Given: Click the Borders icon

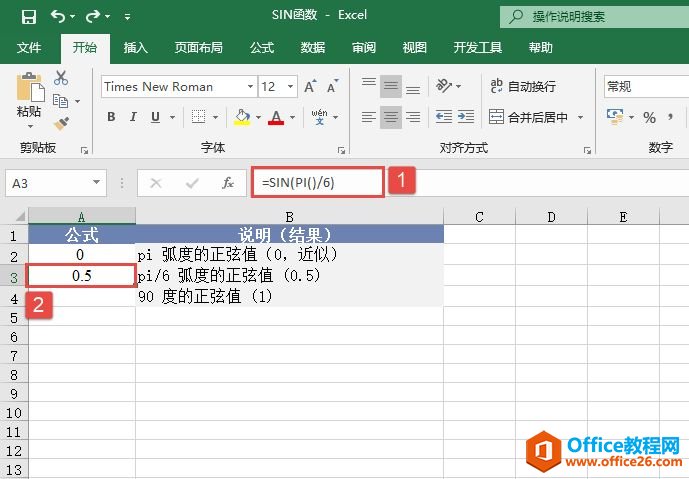Looking at the screenshot, I should tap(199, 117).
